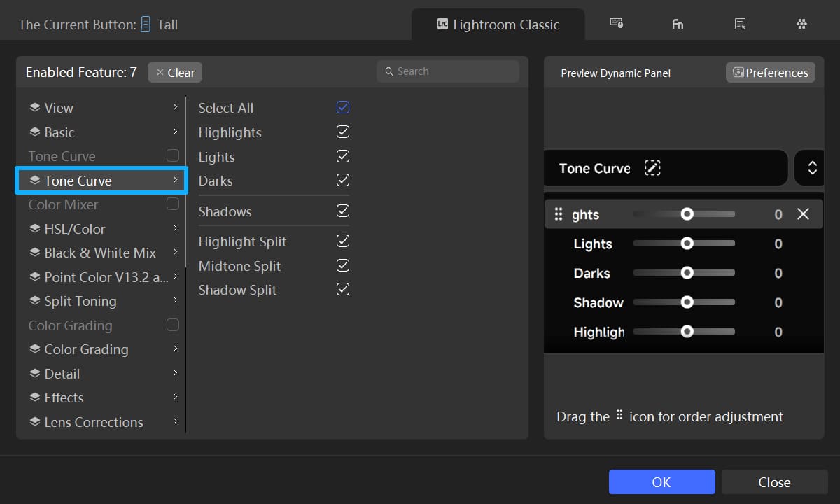Click the layers icon beside Effects
The image size is (840, 504).
pyautogui.click(x=34, y=398)
